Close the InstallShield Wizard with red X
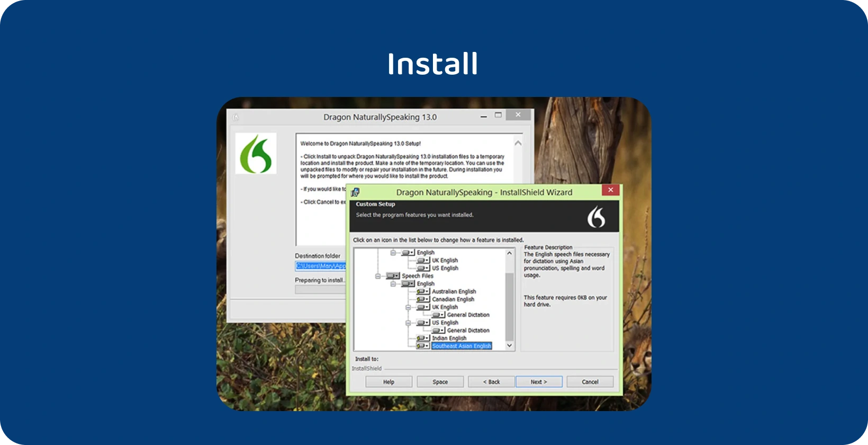Viewport: 868px width, 445px height. click(610, 190)
